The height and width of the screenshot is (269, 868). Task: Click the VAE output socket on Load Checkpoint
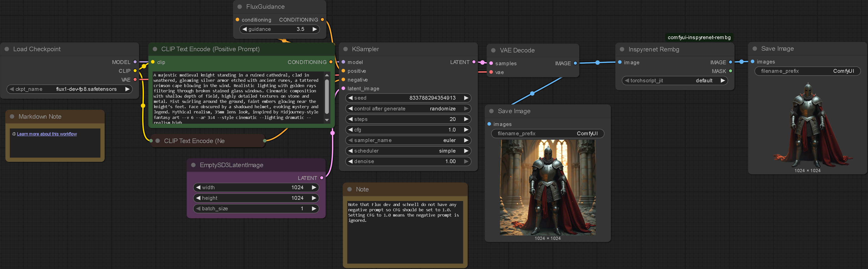point(135,80)
